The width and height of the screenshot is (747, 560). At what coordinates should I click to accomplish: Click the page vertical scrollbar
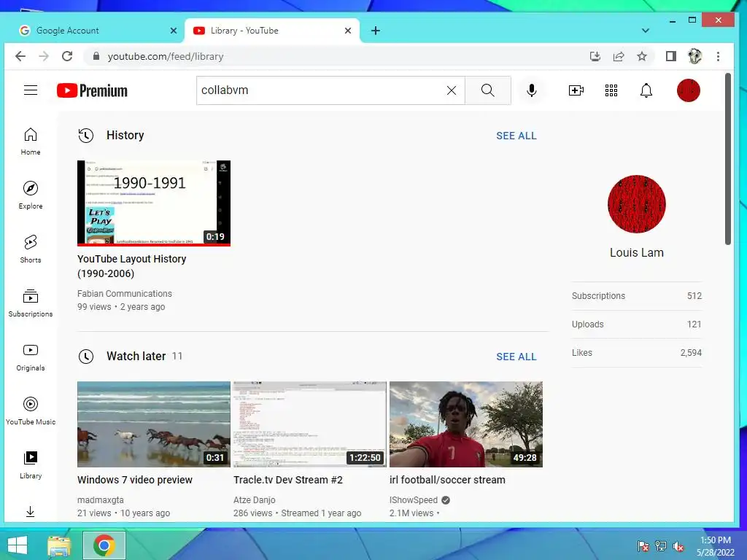[x=727, y=159]
